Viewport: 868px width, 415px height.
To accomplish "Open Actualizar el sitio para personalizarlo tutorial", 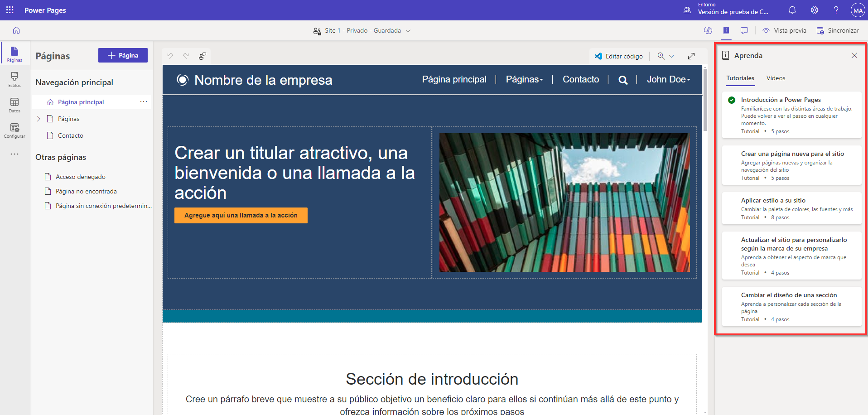I will (x=791, y=256).
